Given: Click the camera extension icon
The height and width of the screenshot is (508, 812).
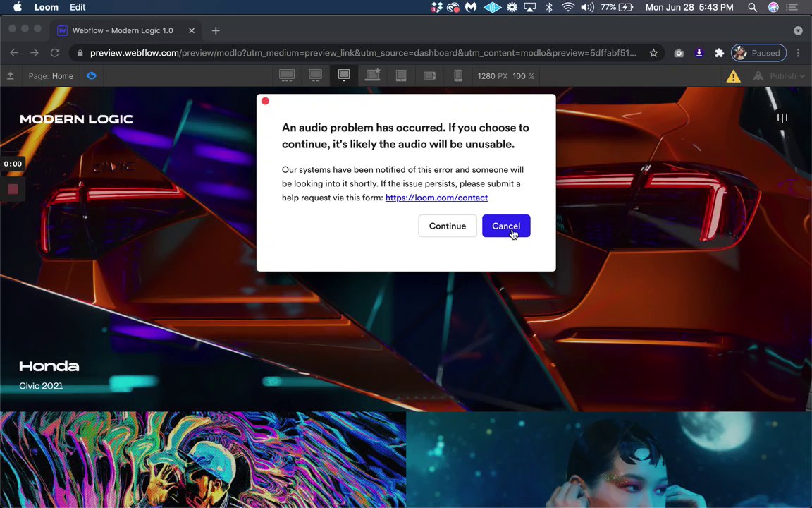Looking at the screenshot, I should [x=679, y=53].
